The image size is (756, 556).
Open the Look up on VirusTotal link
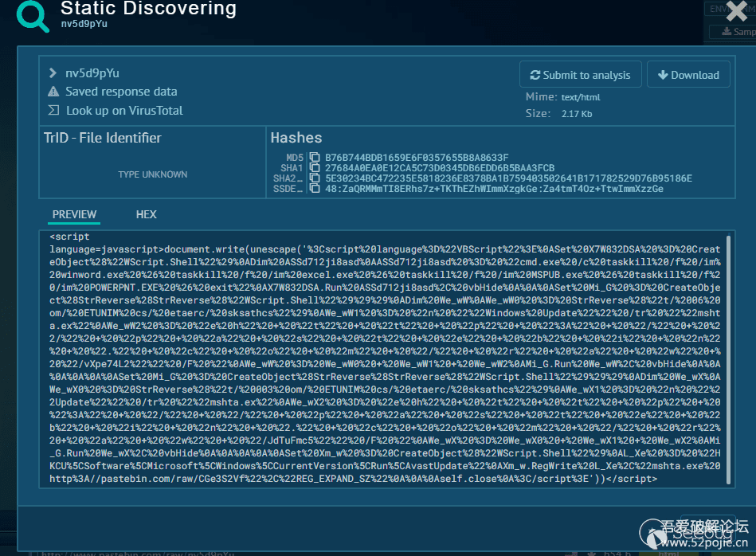(x=124, y=111)
